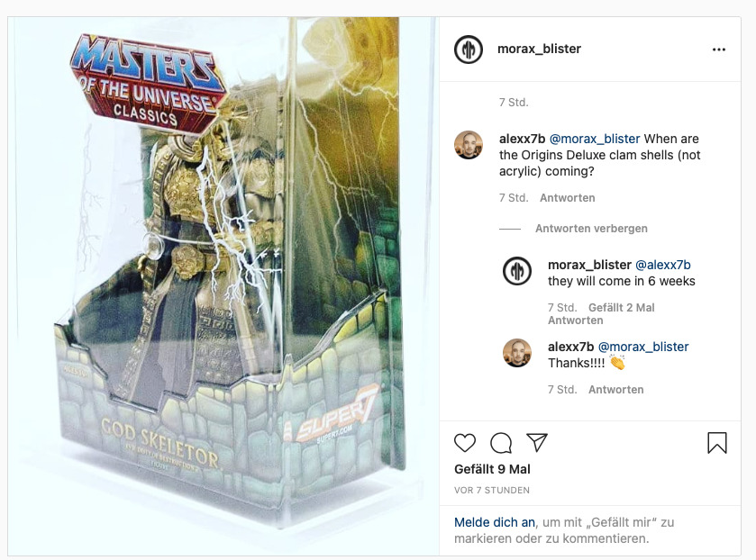
Task: Reply to 'they will come in 6 weeks'
Action: 575,321
